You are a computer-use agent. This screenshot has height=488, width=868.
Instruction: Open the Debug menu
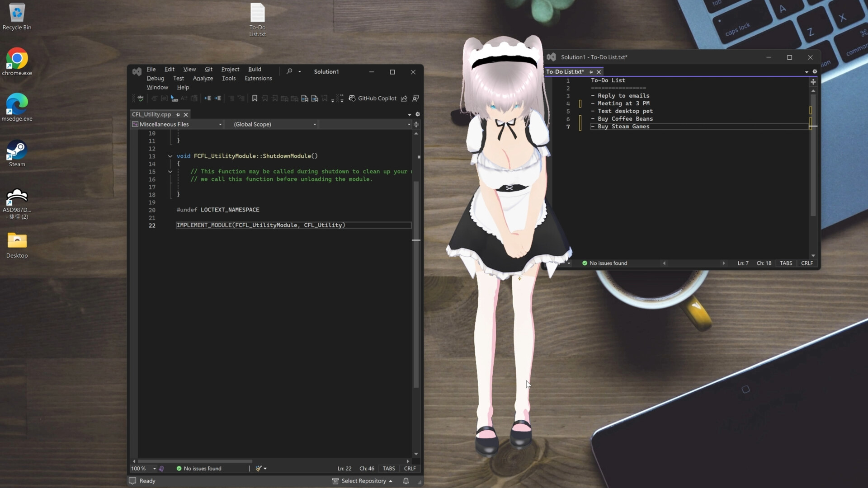click(156, 78)
